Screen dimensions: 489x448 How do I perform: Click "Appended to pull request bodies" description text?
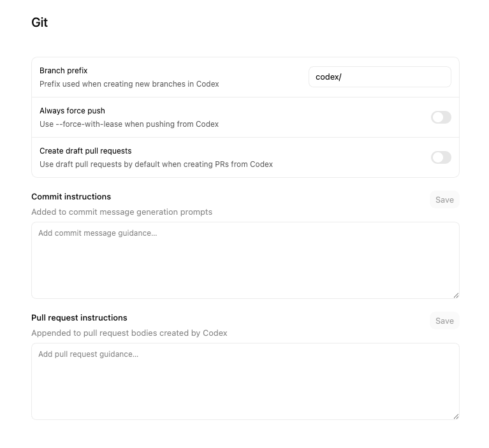[129, 333]
